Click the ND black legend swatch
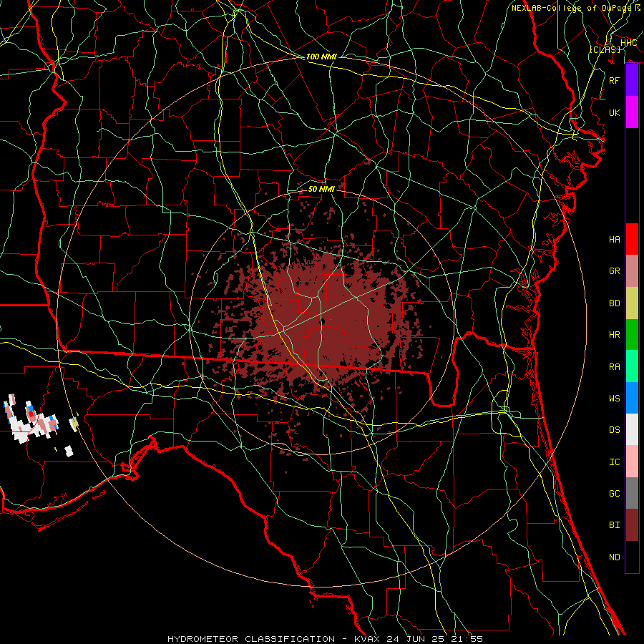Viewport: 644px width, 644px height. (632, 557)
